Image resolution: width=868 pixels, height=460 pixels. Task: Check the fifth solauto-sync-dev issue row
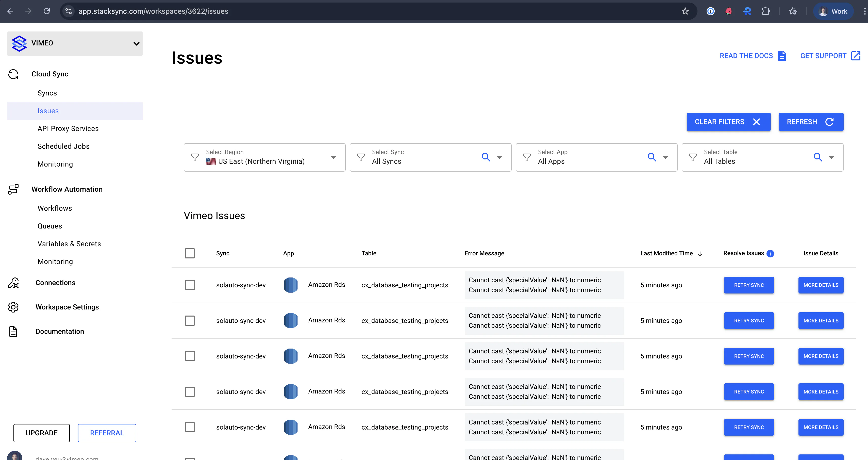click(x=190, y=427)
